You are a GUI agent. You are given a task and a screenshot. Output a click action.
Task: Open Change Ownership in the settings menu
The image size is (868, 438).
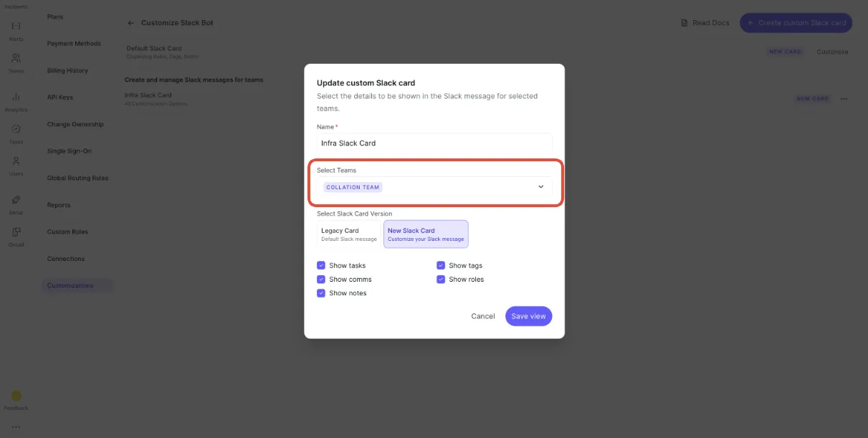point(75,124)
